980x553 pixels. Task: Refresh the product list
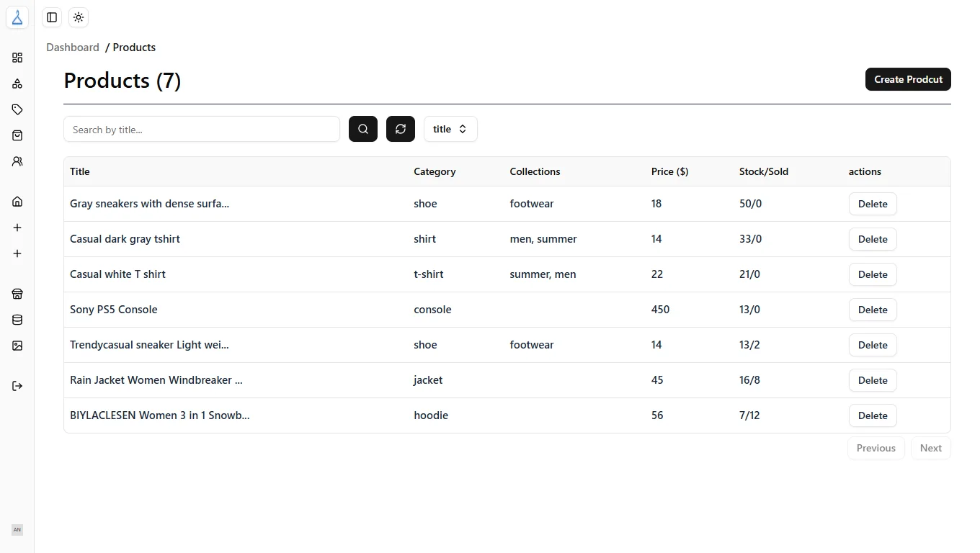401,129
